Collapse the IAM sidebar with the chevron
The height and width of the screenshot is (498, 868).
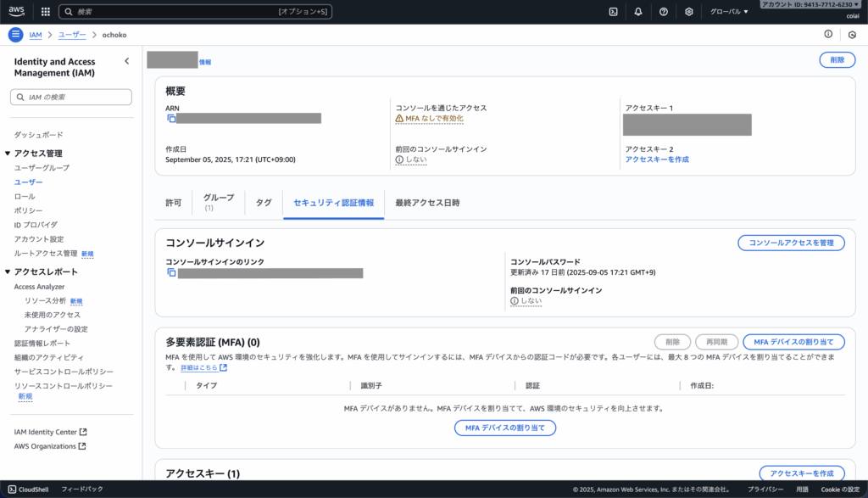tap(127, 61)
